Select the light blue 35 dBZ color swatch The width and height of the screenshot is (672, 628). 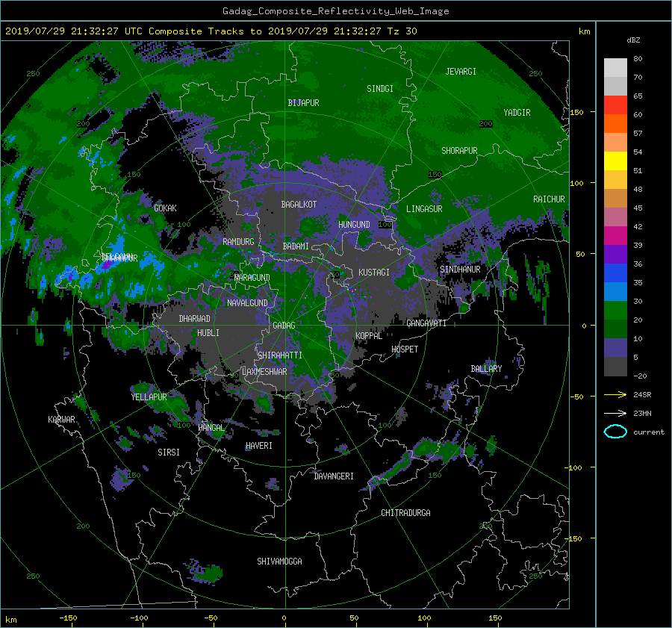point(615,291)
